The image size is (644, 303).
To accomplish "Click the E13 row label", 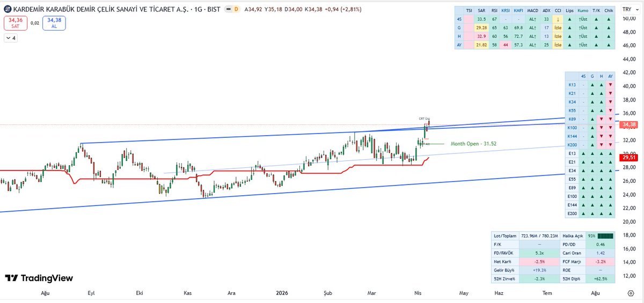I will coord(572,153).
